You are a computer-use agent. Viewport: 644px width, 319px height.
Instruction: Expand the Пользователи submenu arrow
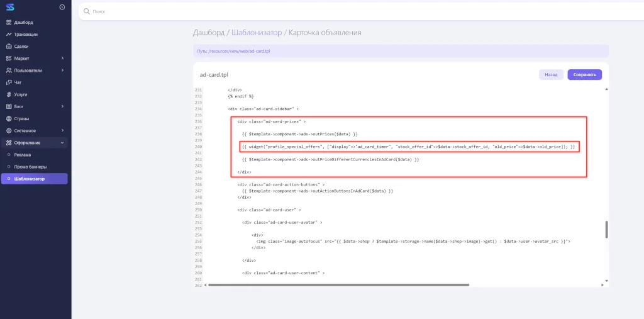62,70
